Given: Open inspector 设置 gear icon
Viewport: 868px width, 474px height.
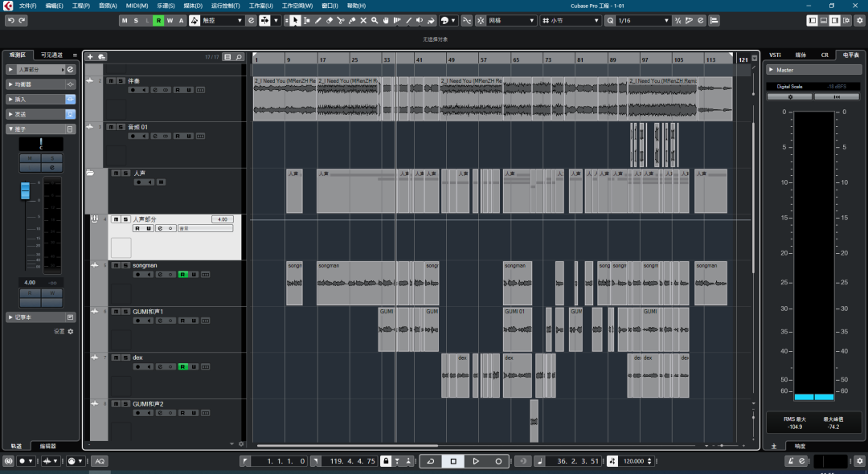Looking at the screenshot, I should 70,331.
